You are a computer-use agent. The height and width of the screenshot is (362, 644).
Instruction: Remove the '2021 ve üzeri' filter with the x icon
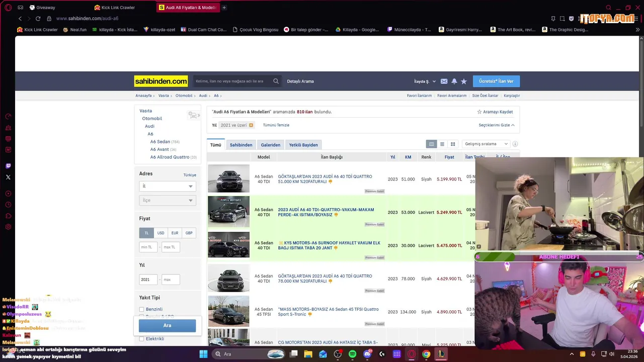point(251,125)
